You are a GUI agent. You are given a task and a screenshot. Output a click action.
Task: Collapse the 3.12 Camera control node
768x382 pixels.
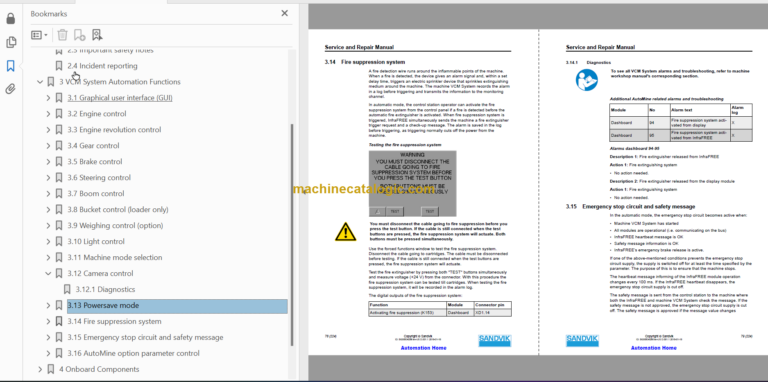pos(48,273)
